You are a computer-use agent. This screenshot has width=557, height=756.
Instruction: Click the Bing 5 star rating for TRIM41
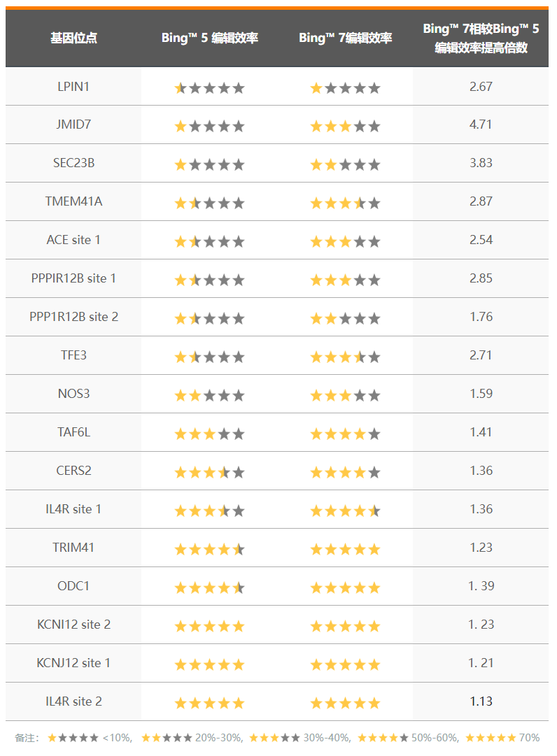click(209, 550)
